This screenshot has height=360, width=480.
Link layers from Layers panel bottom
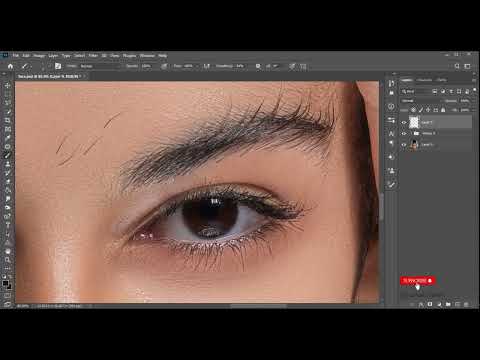(x=412, y=304)
